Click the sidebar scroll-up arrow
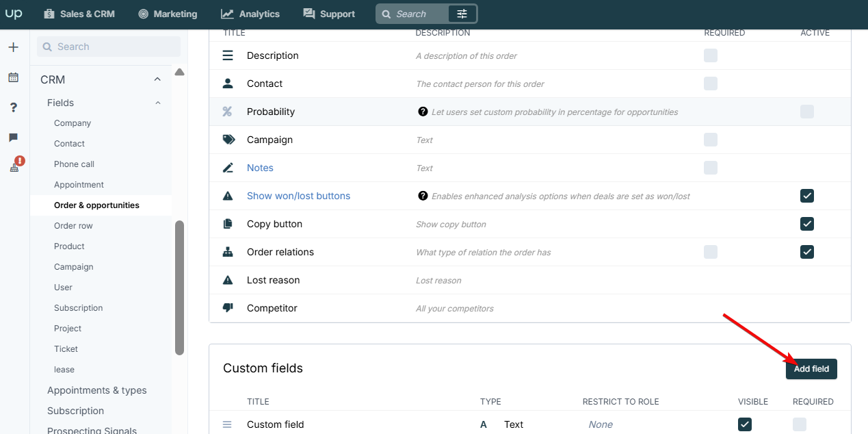The image size is (868, 434). coord(179,72)
